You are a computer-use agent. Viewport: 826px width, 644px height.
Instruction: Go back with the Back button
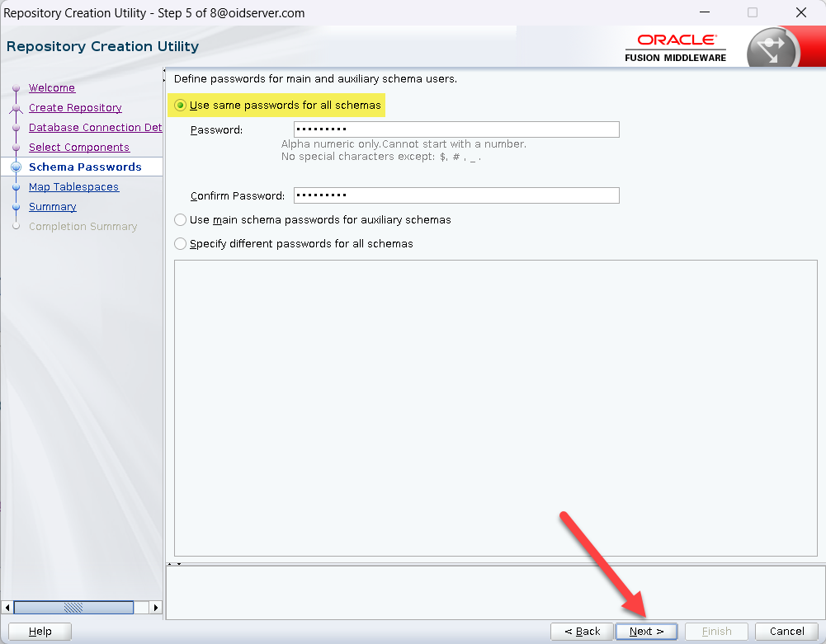[582, 632]
